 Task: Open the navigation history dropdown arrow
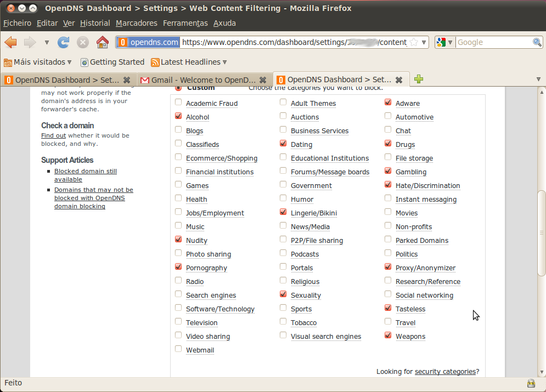coord(47,42)
